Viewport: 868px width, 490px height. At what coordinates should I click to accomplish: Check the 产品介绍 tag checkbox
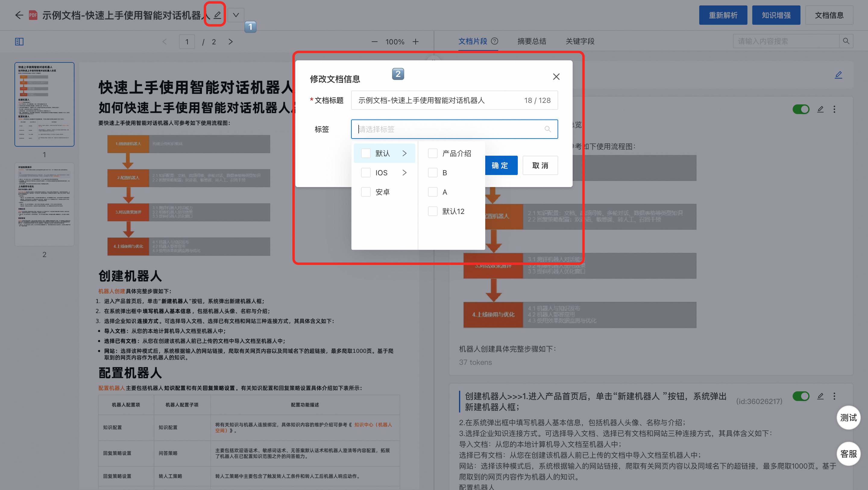[433, 154]
